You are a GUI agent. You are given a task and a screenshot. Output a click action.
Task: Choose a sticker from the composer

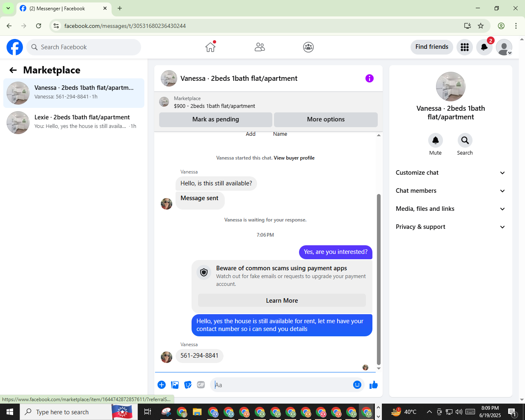coord(188,385)
